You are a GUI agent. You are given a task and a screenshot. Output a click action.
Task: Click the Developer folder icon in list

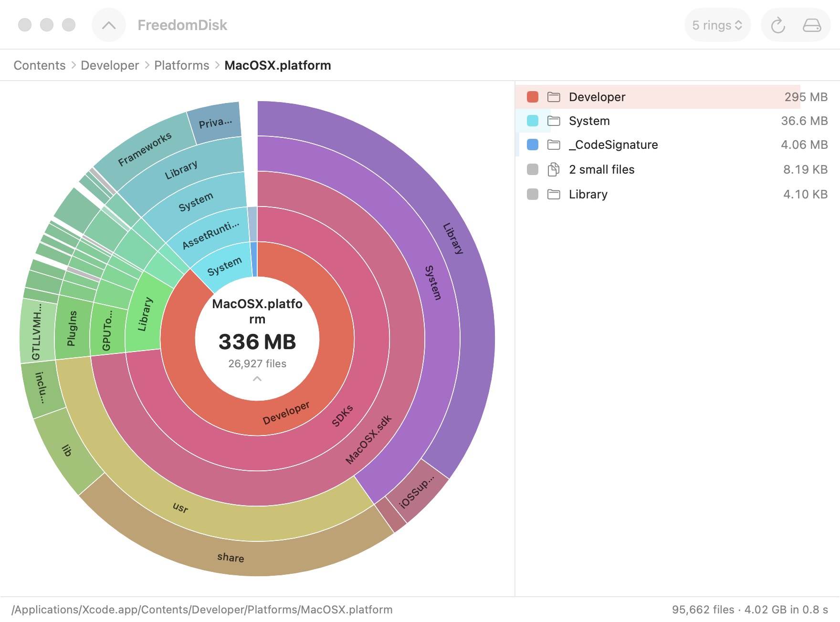pos(554,97)
